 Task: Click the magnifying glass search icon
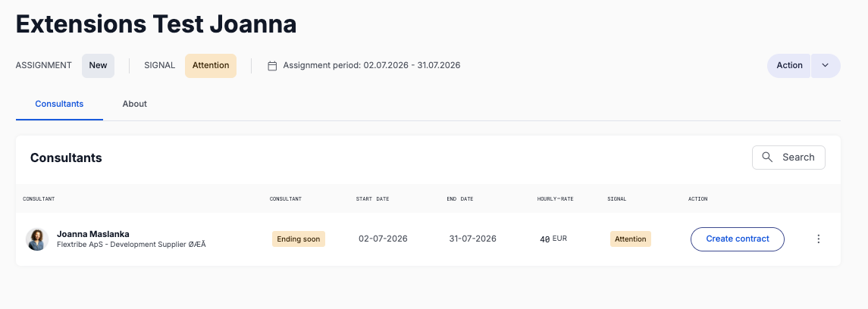click(x=767, y=158)
